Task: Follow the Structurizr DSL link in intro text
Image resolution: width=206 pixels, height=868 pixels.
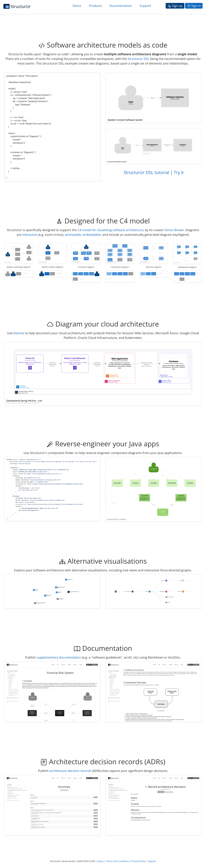Action: tap(138, 59)
